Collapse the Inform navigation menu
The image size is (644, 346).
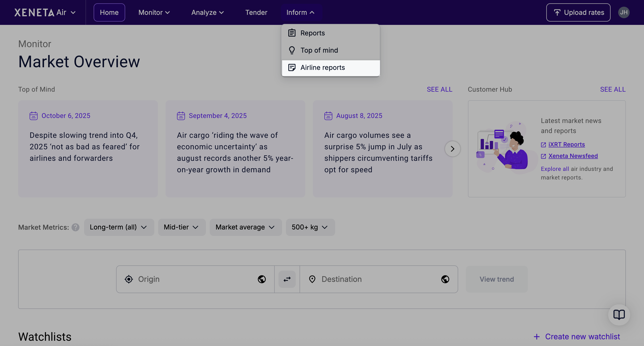coord(301,12)
